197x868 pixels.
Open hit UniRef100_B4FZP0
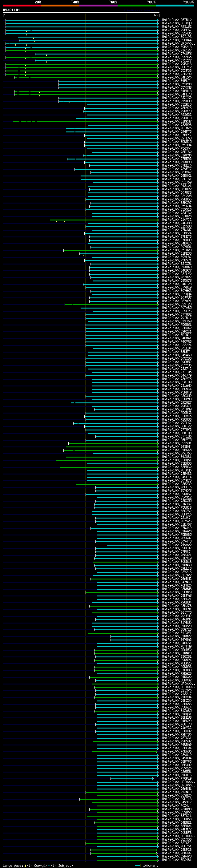[x=177, y=78]
